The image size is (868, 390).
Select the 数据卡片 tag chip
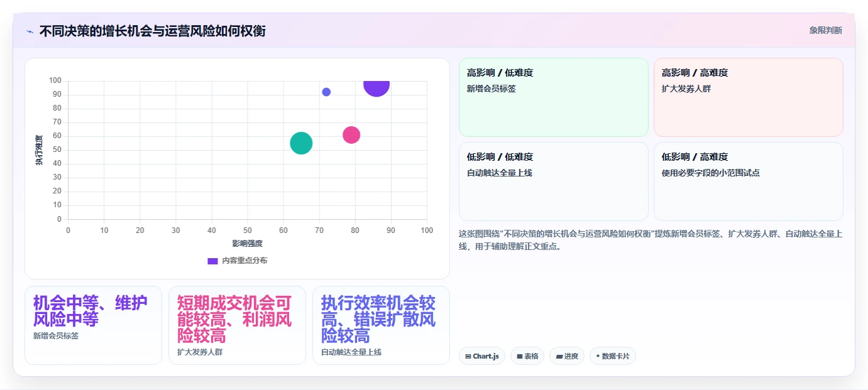[613, 356]
